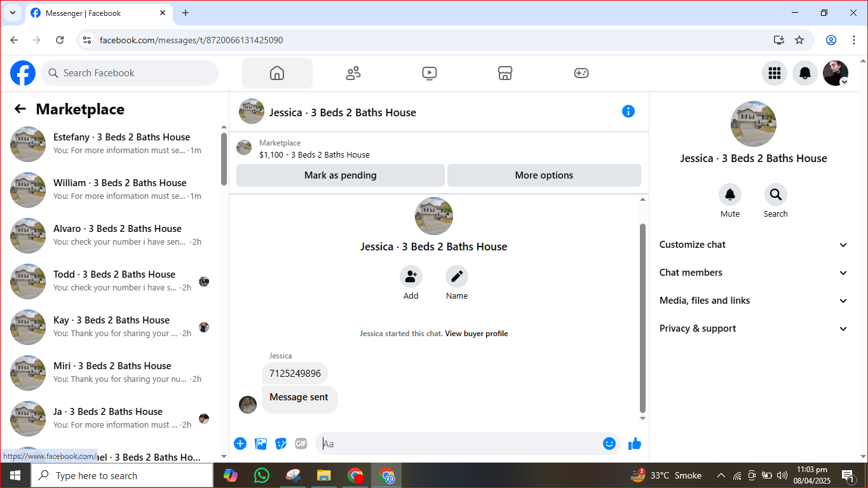Expand Media, files and links section

754,301
